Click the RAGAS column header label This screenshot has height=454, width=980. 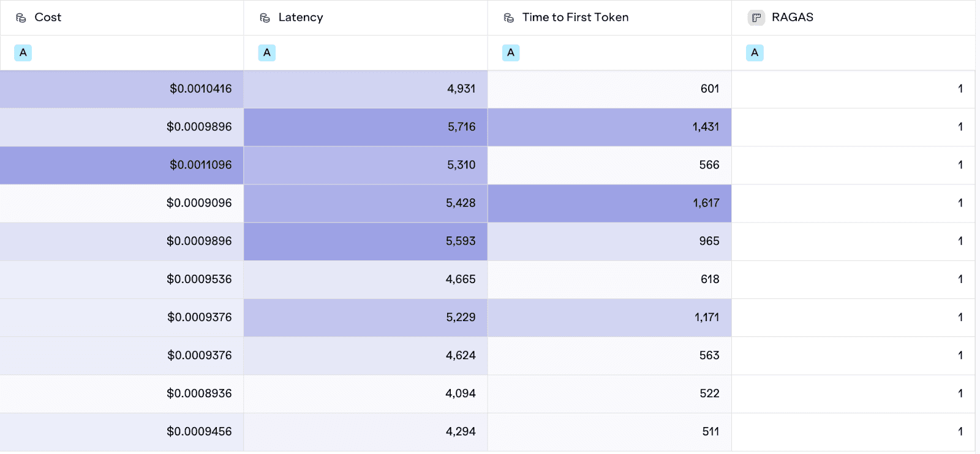[793, 17]
